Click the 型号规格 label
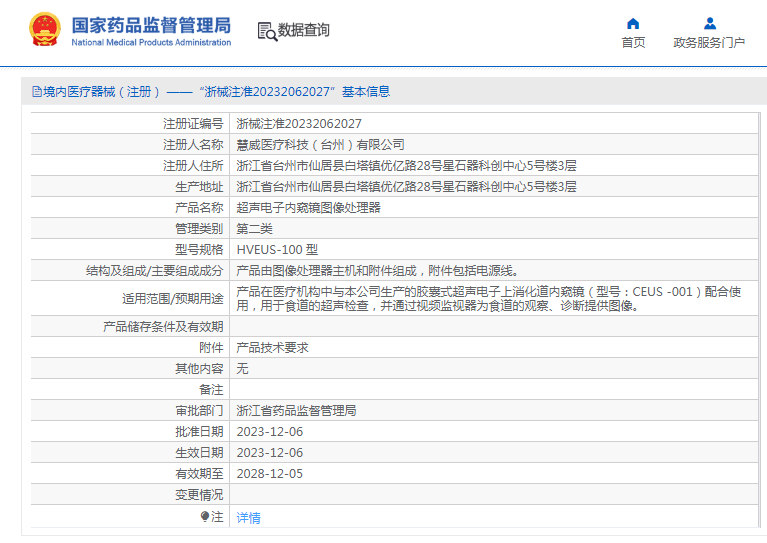This screenshot has height=543, width=767. click(x=199, y=250)
